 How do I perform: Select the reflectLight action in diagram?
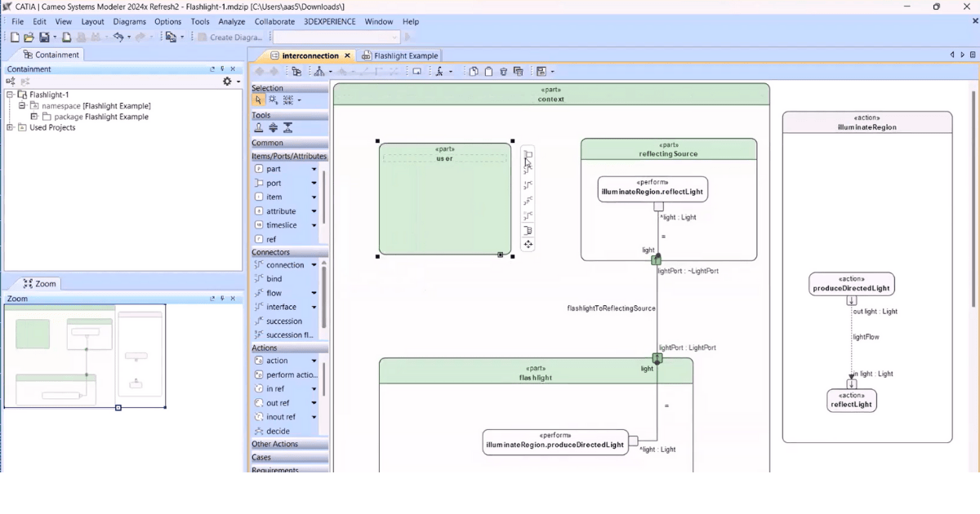[x=852, y=400]
